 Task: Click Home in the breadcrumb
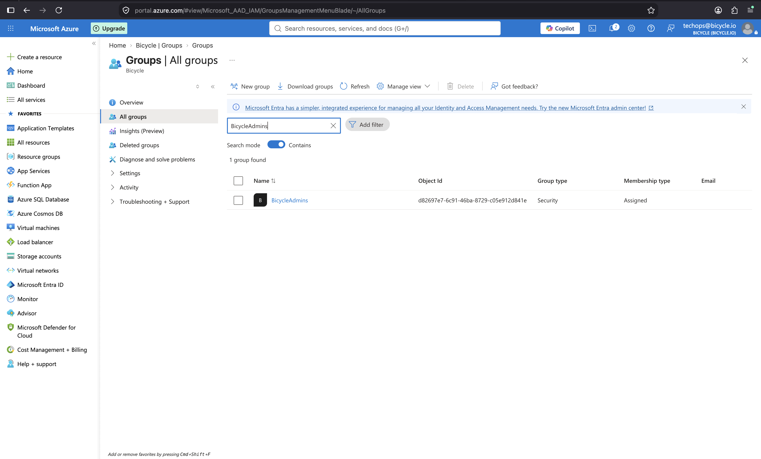(x=117, y=46)
